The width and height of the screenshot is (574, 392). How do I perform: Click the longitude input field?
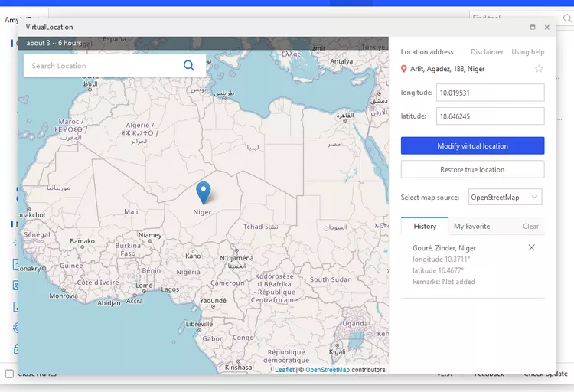coord(490,93)
